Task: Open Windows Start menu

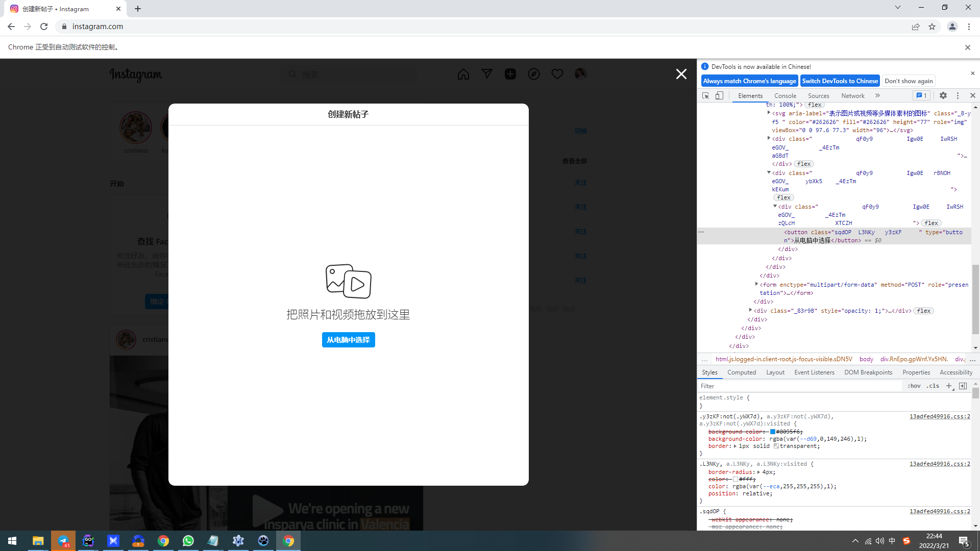Action: [12, 541]
